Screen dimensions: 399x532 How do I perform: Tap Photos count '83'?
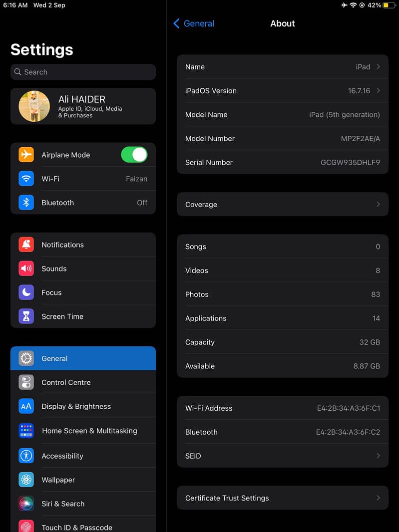(376, 294)
